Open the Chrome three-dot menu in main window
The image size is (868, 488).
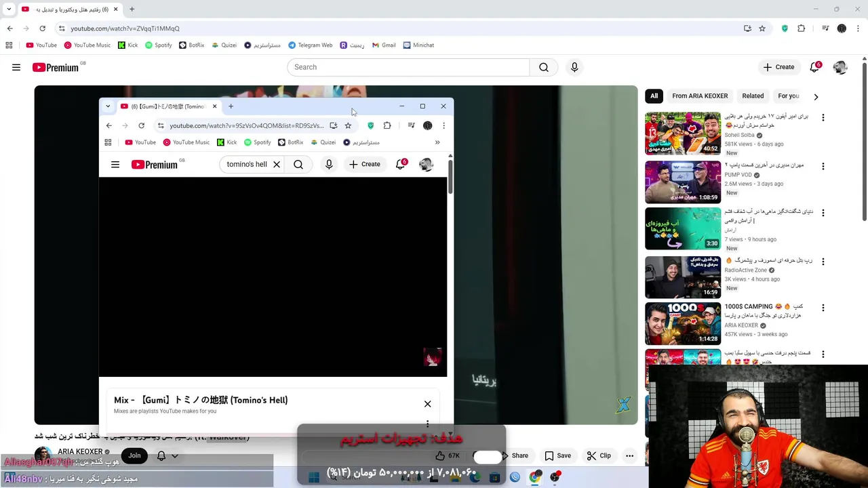[858, 28]
